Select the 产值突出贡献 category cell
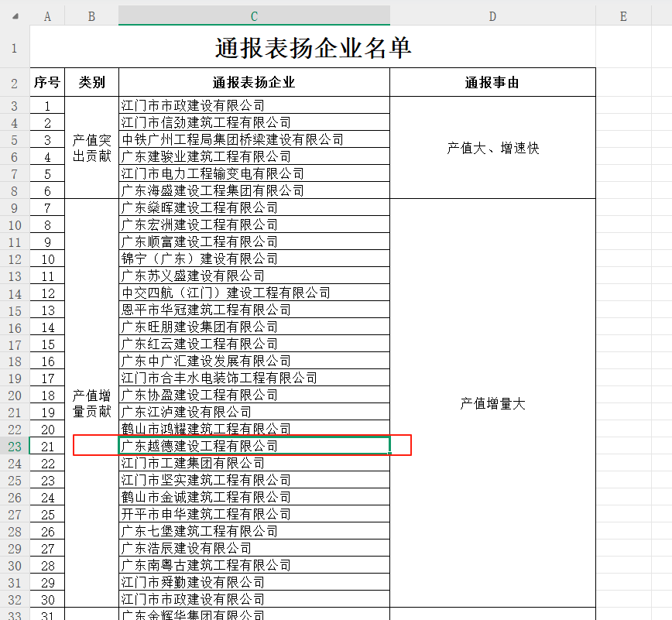 tap(91, 148)
